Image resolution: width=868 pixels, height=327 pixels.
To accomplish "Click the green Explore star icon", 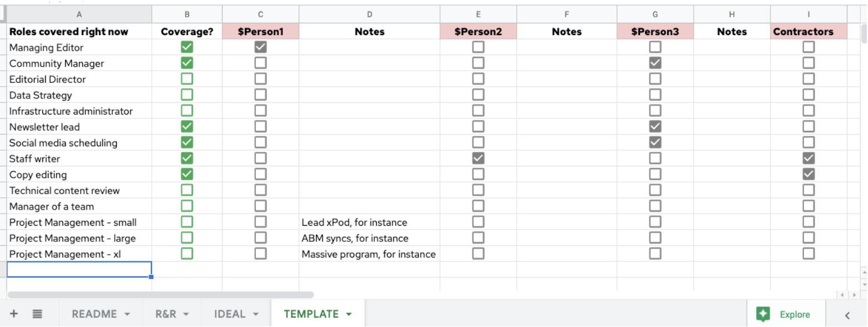I will click(x=763, y=314).
